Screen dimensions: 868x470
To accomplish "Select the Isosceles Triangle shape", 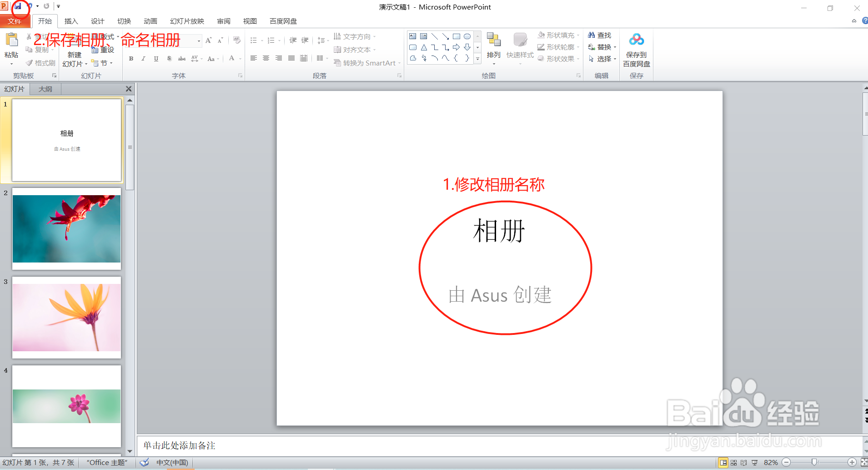I will coord(424,47).
